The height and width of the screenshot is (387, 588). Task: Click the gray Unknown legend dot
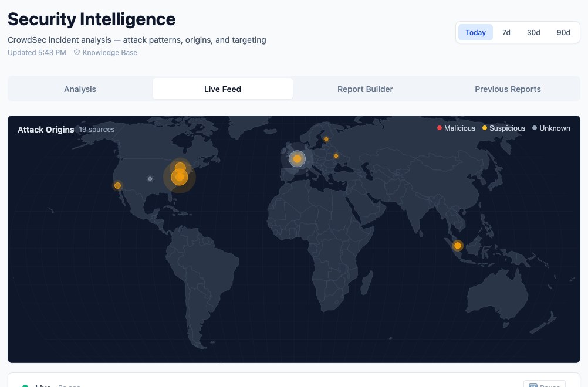[x=535, y=128]
